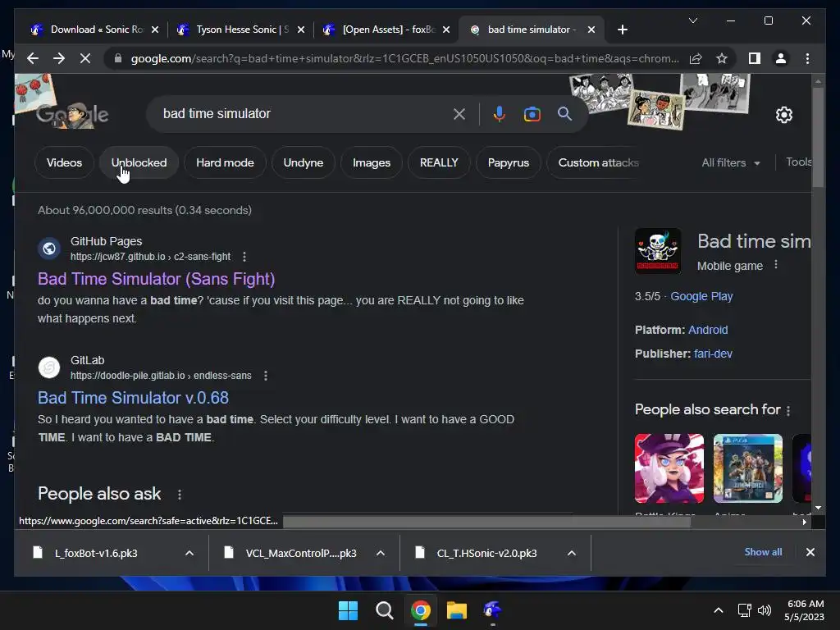Open the Chrome side panel
Viewport: 840px width, 630px height.
(x=755, y=58)
